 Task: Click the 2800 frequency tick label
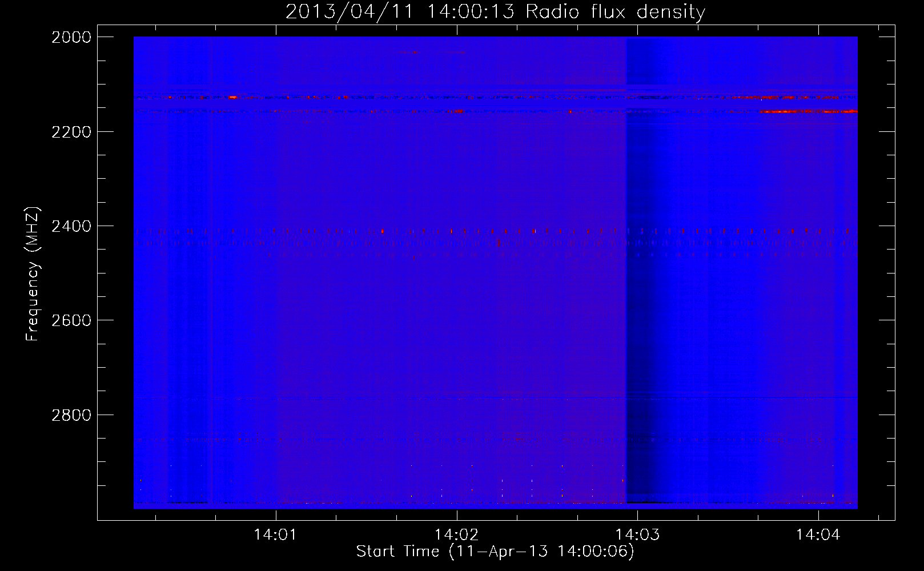tap(71, 415)
